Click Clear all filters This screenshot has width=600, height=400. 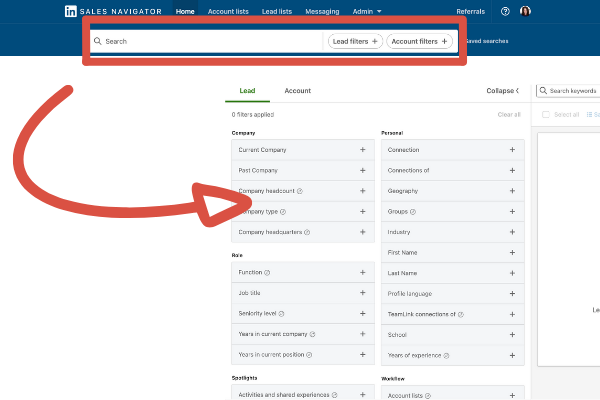(x=509, y=114)
